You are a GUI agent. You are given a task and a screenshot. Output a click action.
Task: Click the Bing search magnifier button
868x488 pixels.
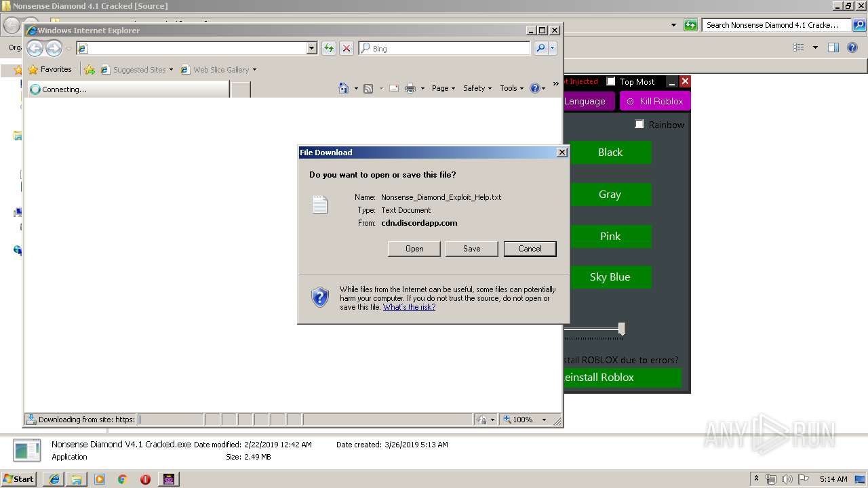click(x=540, y=48)
